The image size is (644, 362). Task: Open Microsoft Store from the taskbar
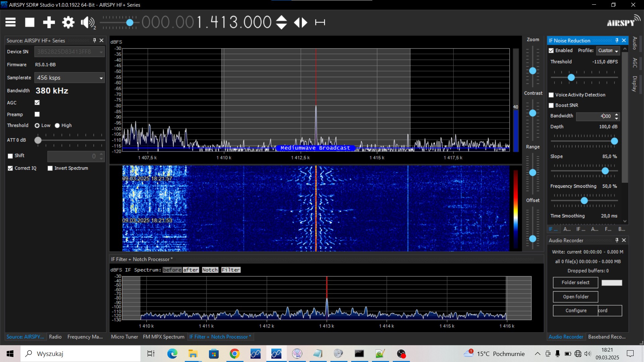pyautogui.click(x=214, y=354)
